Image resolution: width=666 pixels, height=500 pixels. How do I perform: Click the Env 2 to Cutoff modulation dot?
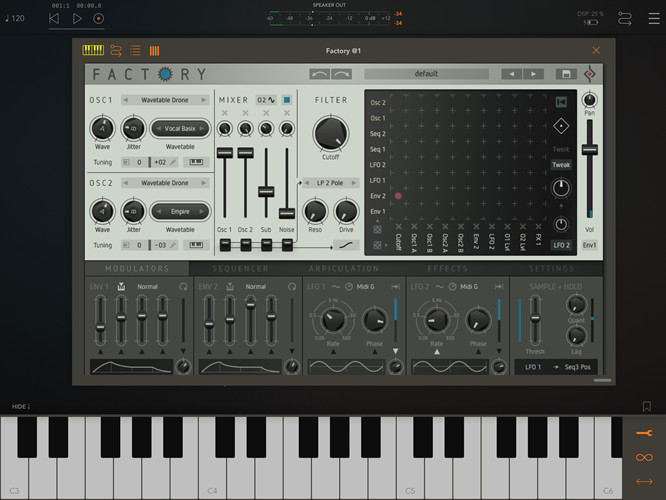coord(398,196)
